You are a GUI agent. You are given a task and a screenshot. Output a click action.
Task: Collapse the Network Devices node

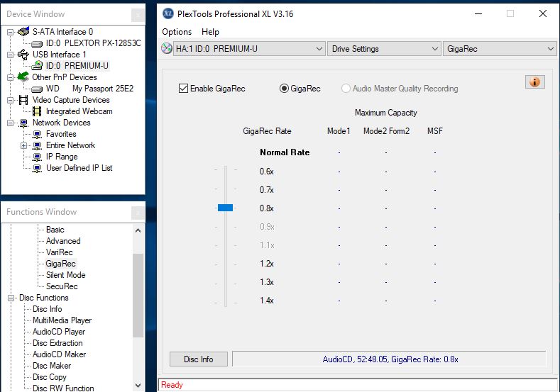11,123
